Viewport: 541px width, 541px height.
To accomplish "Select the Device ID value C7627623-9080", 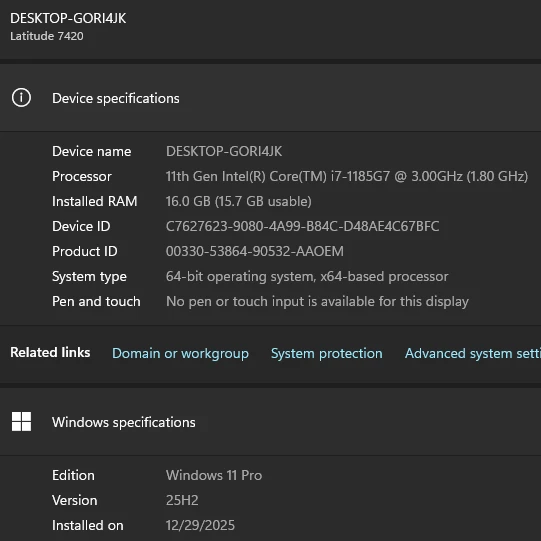I will (303, 226).
